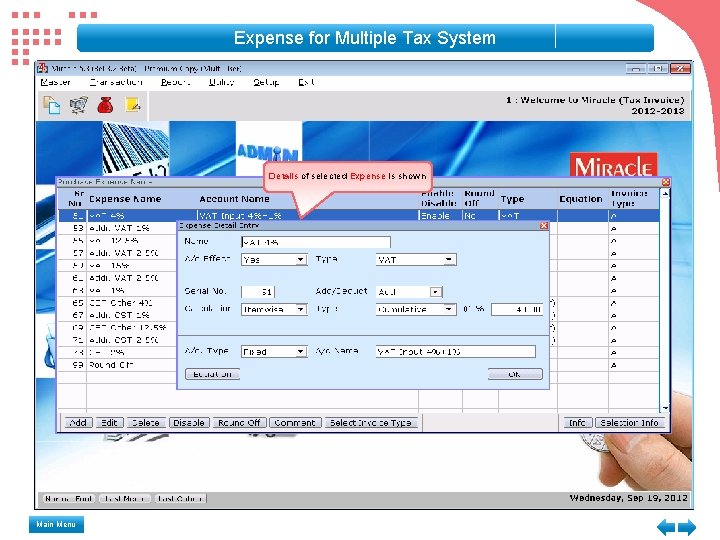
Task: Click the Add button
Action: pyautogui.click(x=79, y=422)
